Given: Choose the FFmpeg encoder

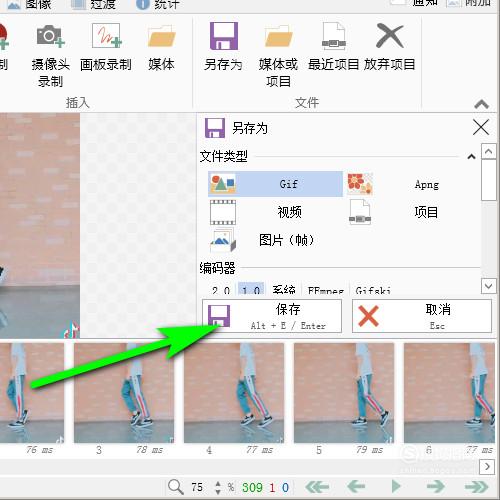Looking at the screenshot, I should (325, 290).
